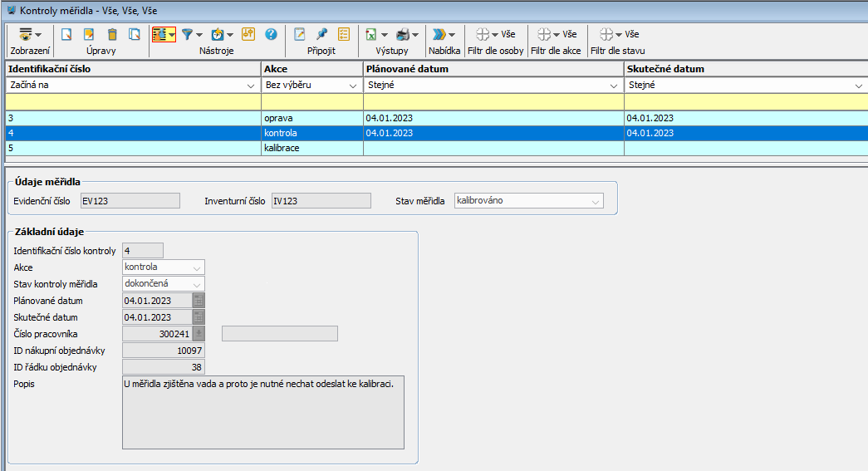The image size is (868, 471).
Task: Click the Plánované datum column header
Action: (x=493, y=69)
